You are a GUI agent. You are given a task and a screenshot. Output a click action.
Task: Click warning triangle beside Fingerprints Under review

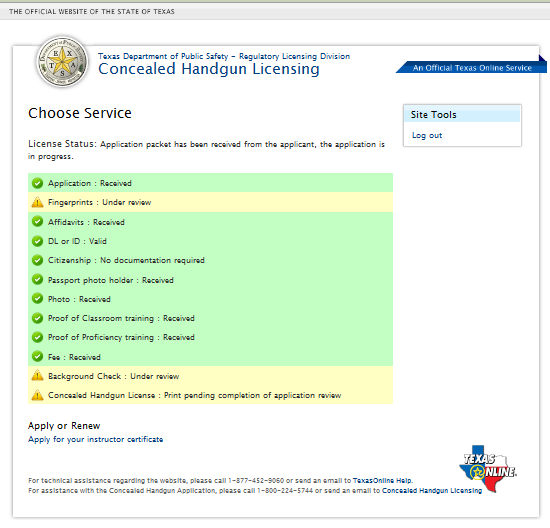pyautogui.click(x=37, y=202)
